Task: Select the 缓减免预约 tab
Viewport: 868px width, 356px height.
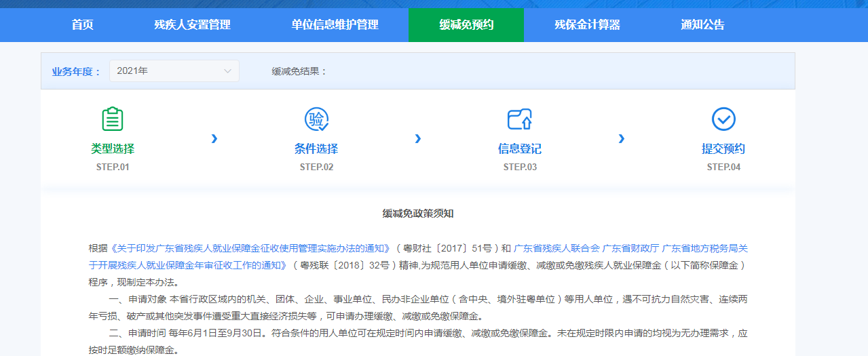Action: tap(466, 25)
